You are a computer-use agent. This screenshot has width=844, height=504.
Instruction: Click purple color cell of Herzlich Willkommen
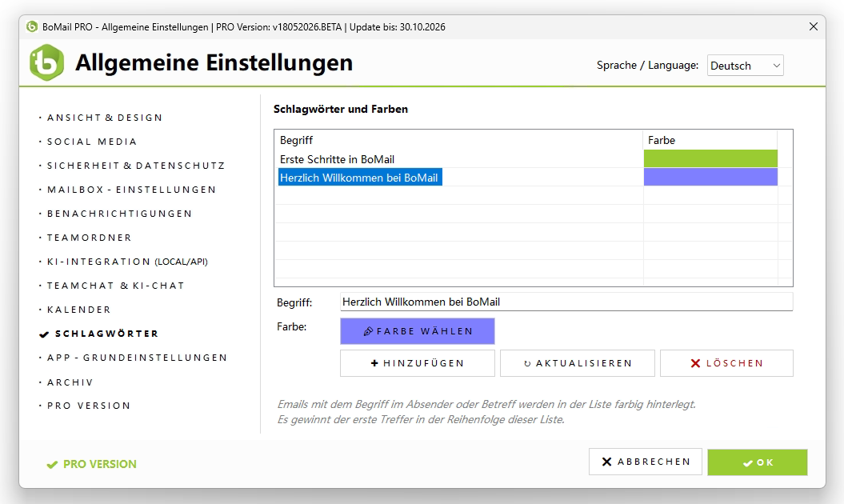[x=710, y=177]
